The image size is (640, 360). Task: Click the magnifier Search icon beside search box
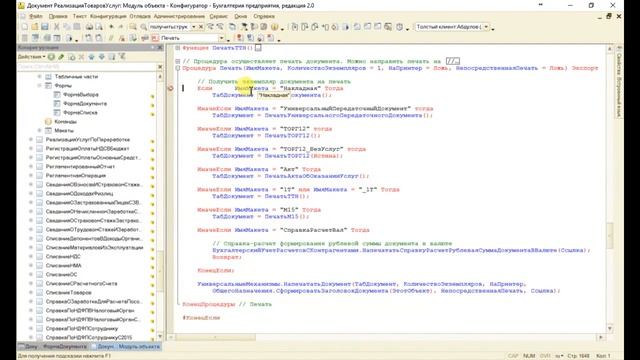(x=143, y=27)
